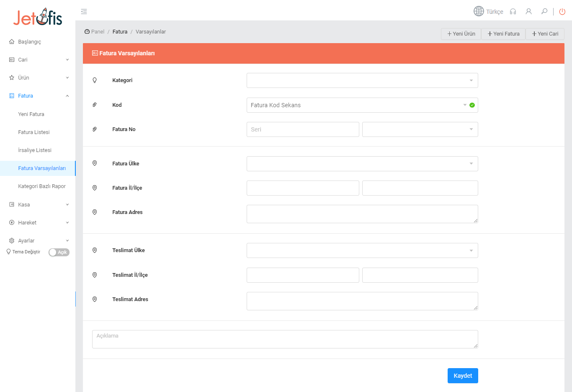
Task: Click the first Teslimat İl/İlçe input
Action: [x=303, y=275]
